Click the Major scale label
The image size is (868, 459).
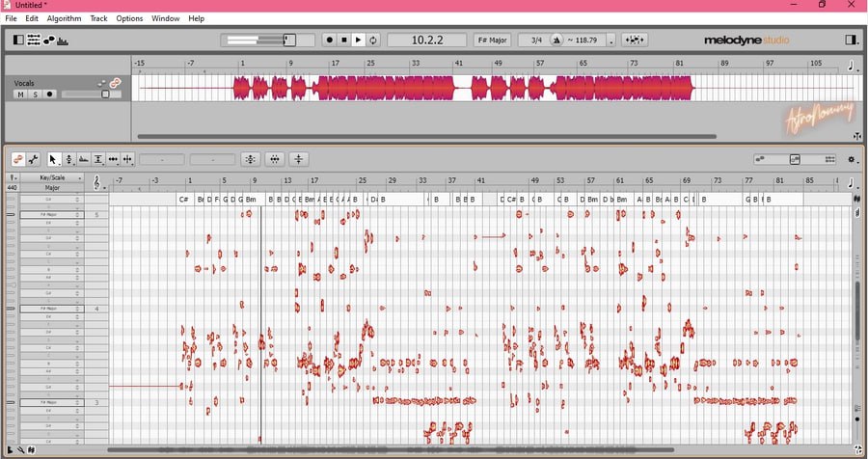pos(53,188)
